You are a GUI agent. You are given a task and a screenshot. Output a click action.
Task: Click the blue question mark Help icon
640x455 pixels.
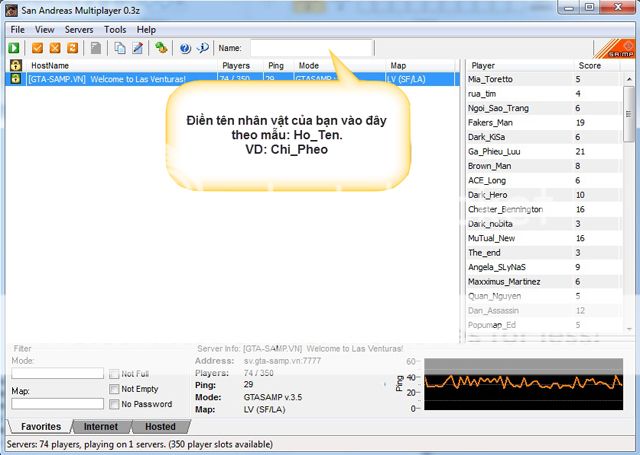point(185,47)
